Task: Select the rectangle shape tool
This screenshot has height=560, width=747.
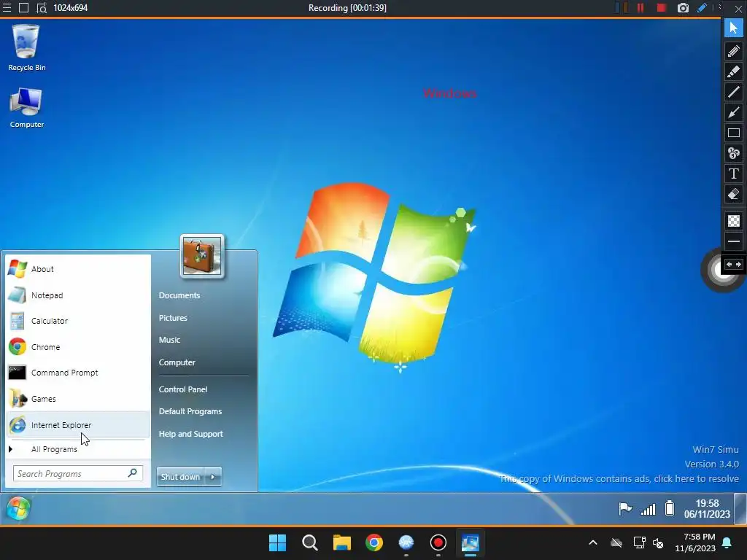Action: click(734, 133)
